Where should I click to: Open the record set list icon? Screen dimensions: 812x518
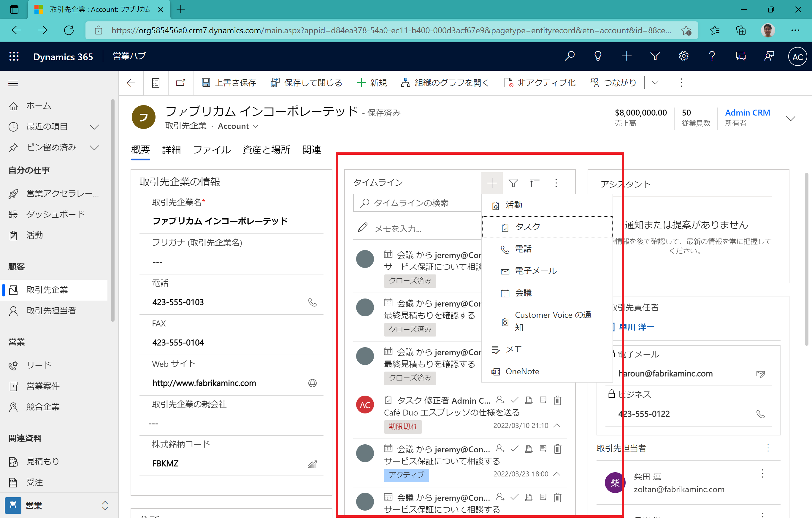pyautogui.click(x=156, y=83)
